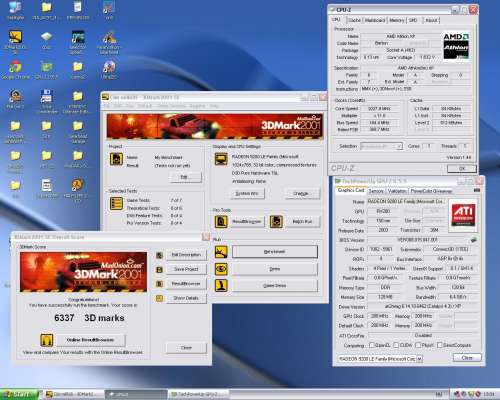500x400 pixels.
Task: Open the 3DMark2001 SE desktop shortcut
Action: click(15, 41)
